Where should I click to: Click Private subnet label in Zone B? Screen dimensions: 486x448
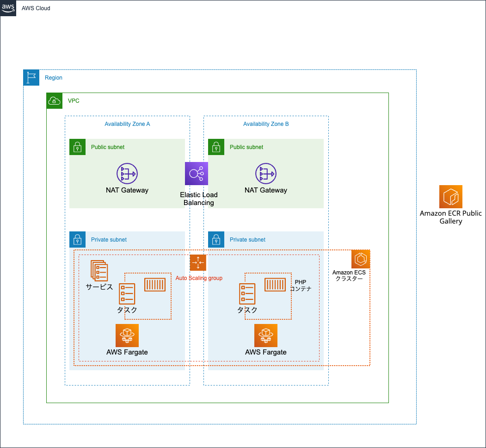click(247, 240)
